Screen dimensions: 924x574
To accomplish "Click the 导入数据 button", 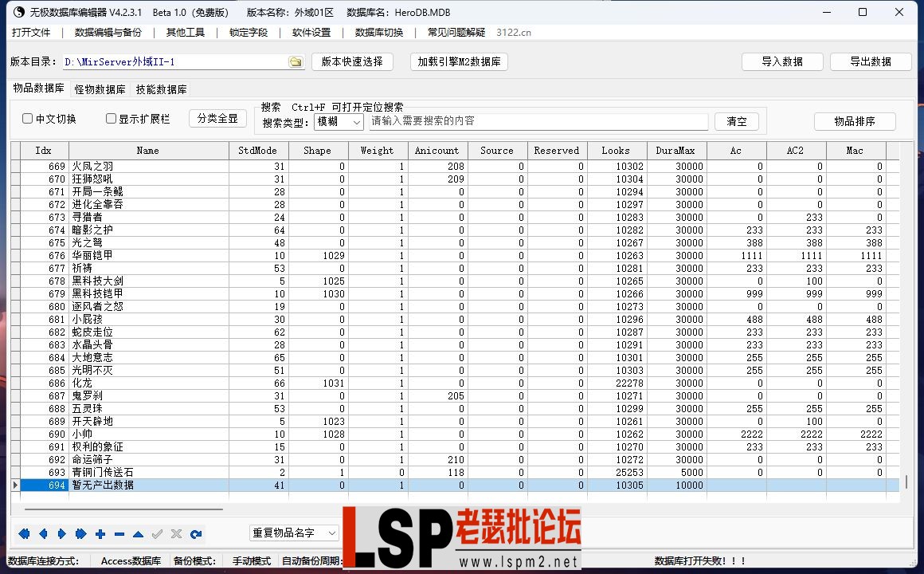I will point(782,61).
